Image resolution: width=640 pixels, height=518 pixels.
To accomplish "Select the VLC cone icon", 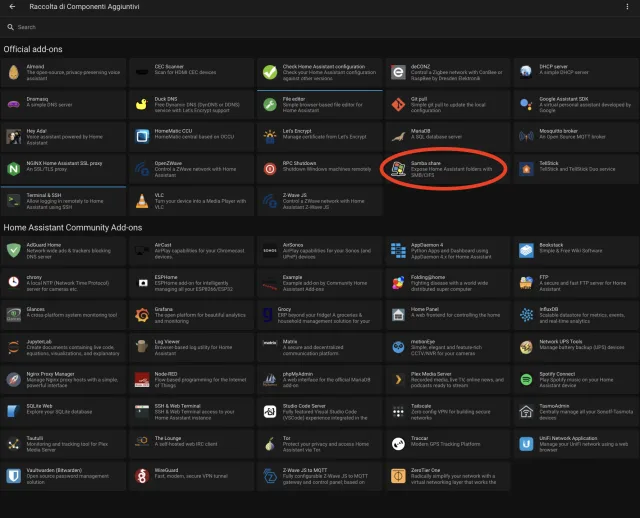I will pos(141,200).
